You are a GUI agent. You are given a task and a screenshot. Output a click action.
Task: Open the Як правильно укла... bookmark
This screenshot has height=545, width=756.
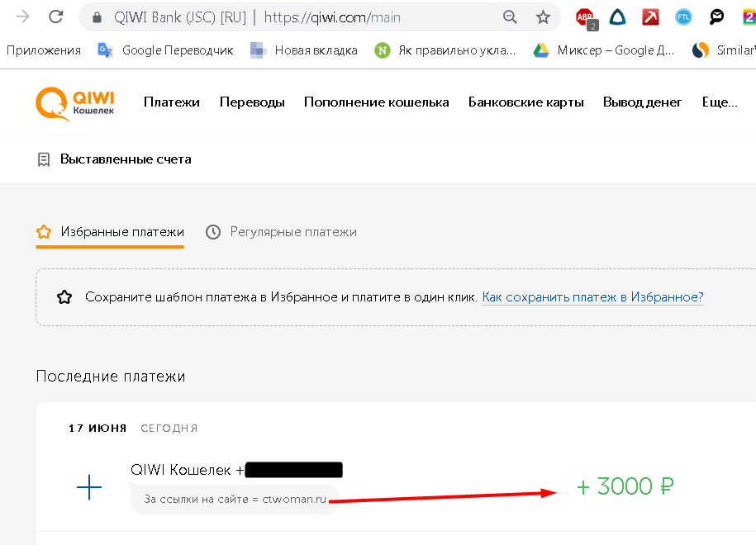[445, 50]
